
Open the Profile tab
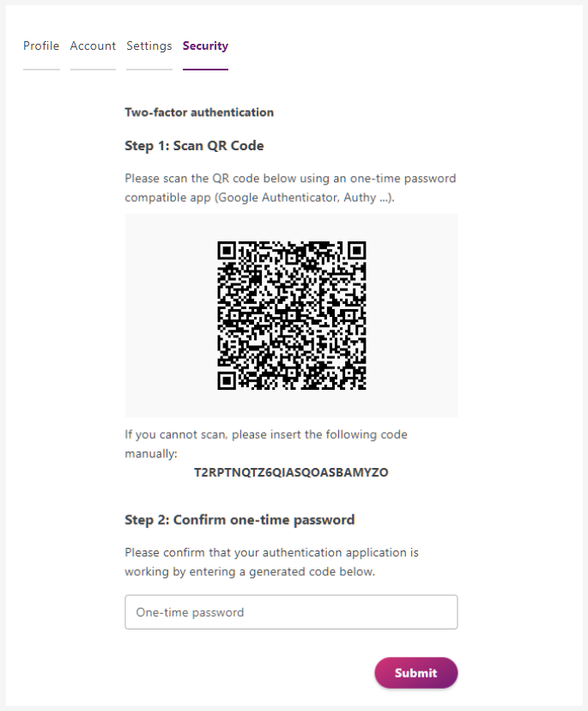point(41,46)
